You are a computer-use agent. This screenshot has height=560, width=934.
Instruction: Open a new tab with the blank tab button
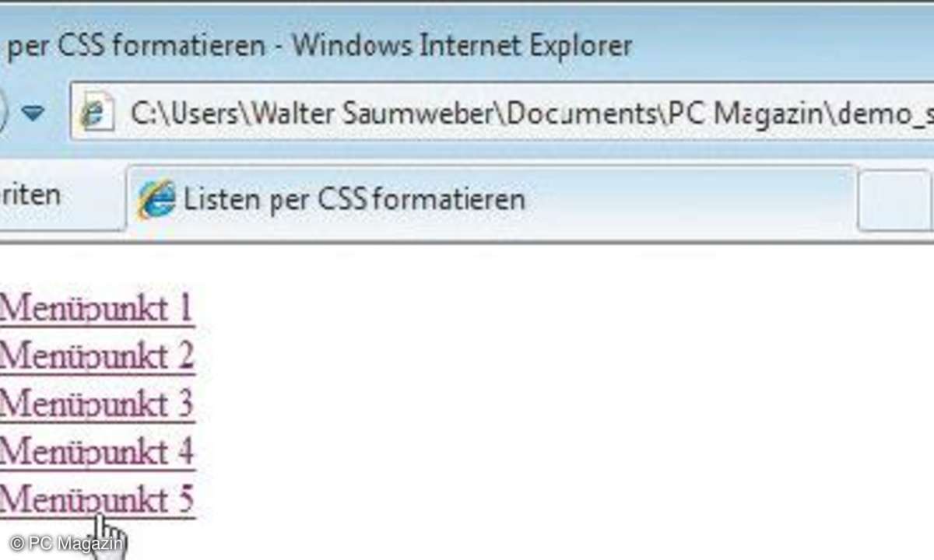pos(895,201)
